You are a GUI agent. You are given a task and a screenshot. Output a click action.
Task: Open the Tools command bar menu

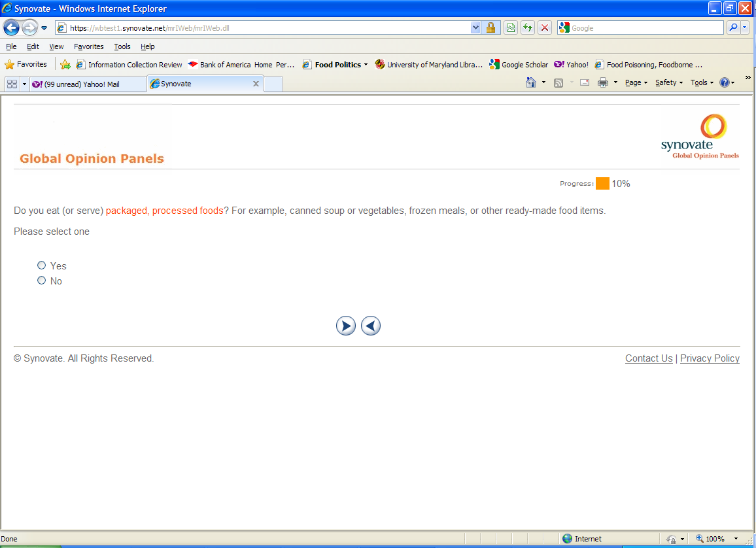pyautogui.click(x=702, y=82)
